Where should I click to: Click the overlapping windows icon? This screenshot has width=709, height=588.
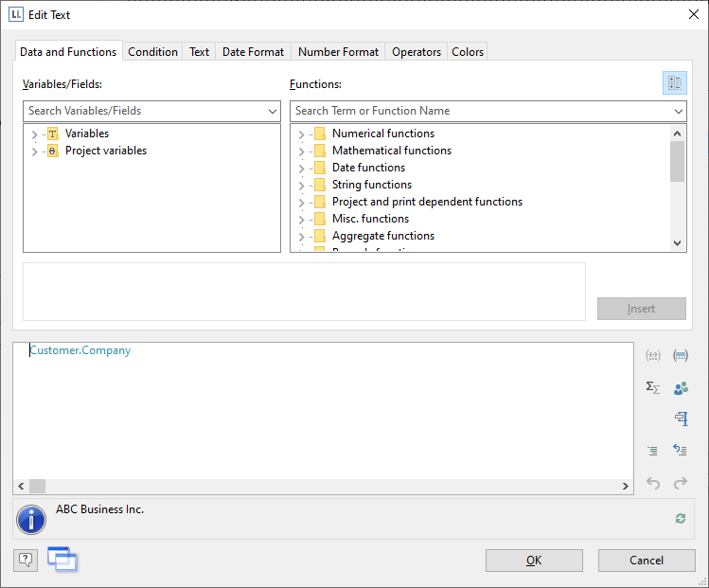(62, 560)
